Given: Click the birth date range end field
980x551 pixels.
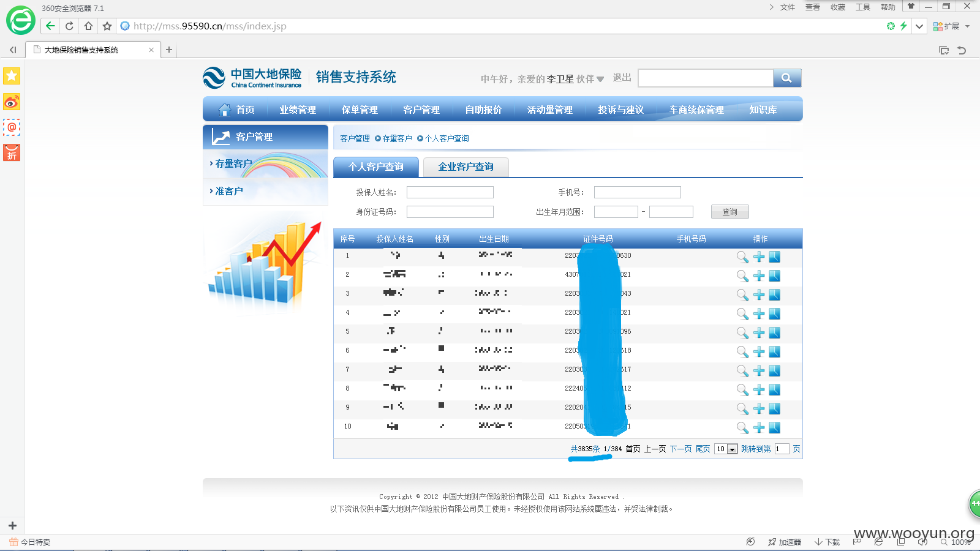Looking at the screenshot, I should tap(671, 212).
